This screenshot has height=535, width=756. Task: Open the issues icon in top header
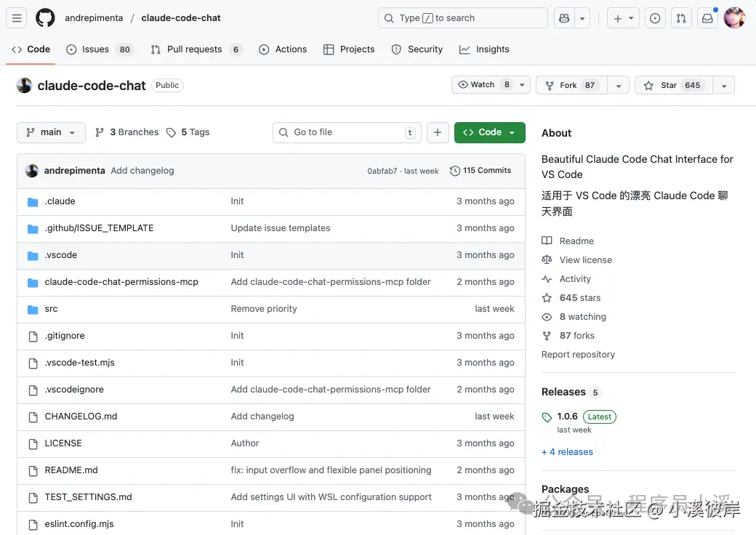pyautogui.click(x=655, y=18)
